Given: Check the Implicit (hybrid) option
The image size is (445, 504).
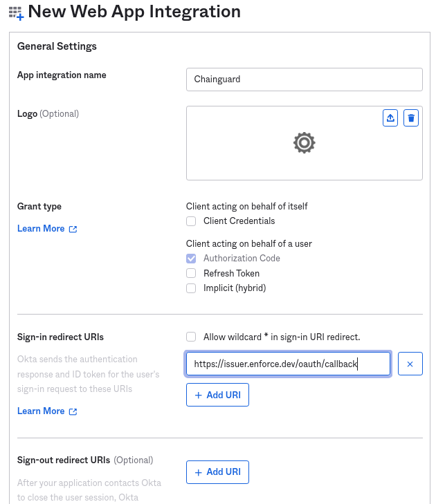Looking at the screenshot, I should click(x=191, y=288).
